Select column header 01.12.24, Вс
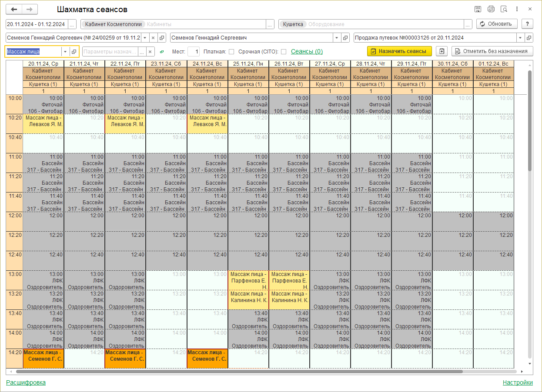542x392 pixels. pyautogui.click(x=493, y=64)
